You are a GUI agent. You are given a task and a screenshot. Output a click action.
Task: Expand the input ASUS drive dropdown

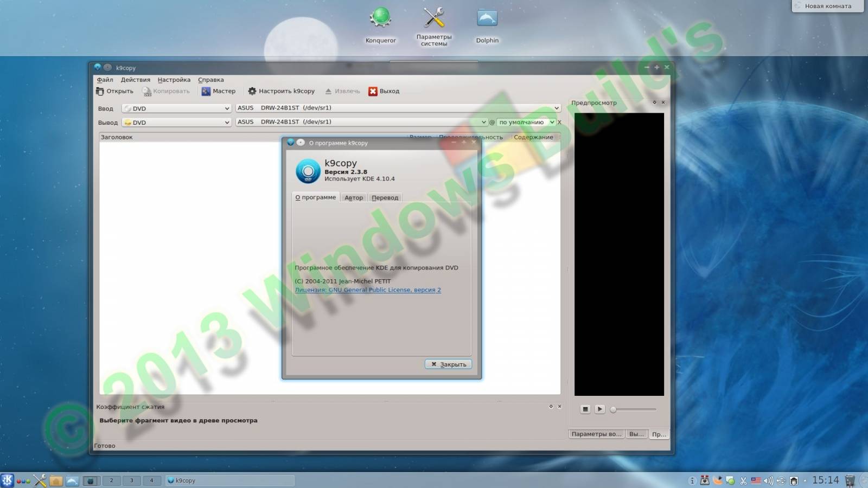(398, 108)
